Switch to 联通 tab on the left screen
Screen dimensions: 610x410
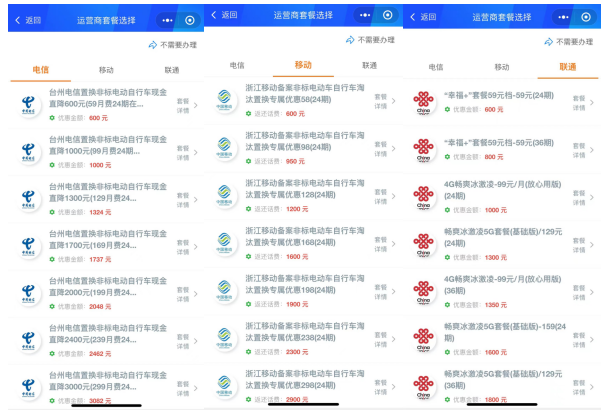coord(172,70)
